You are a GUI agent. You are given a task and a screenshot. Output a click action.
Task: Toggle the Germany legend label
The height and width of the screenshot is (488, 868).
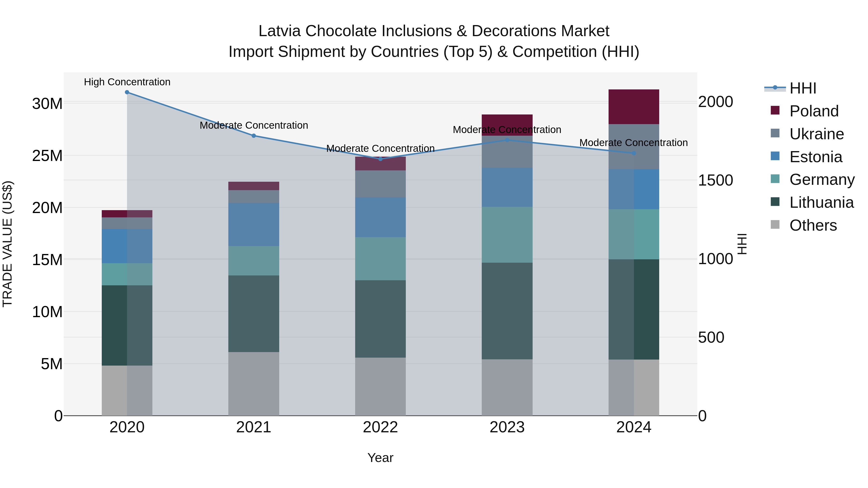tap(822, 180)
